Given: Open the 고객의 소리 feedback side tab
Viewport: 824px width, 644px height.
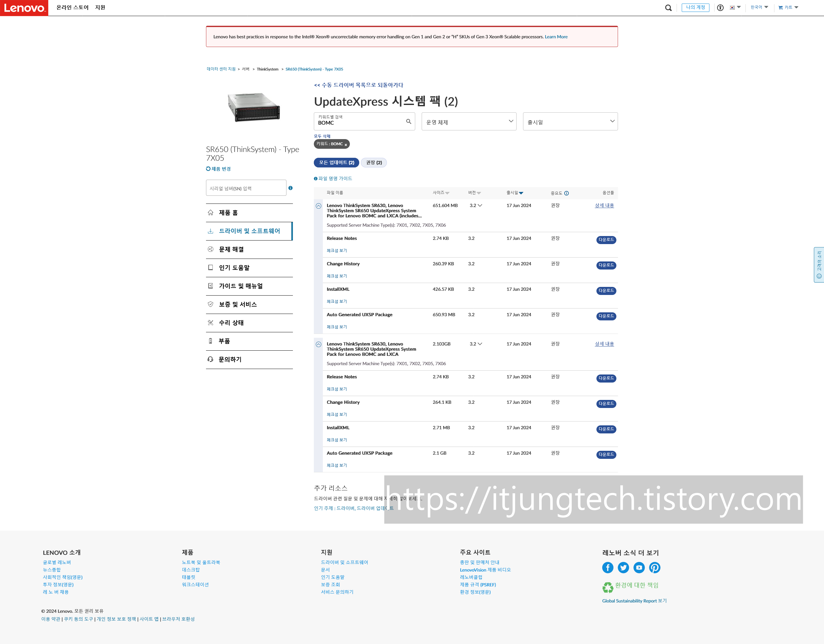Looking at the screenshot, I should (819, 265).
